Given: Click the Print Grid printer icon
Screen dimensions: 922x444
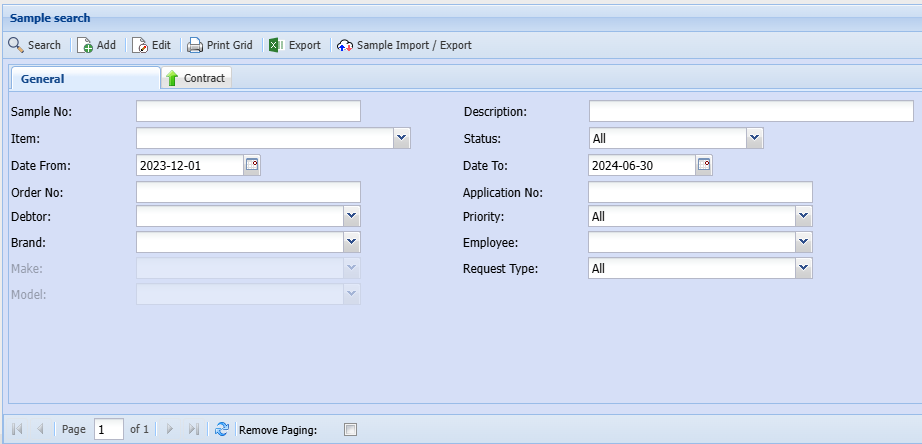Looking at the screenshot, I should tap(195, 45).
